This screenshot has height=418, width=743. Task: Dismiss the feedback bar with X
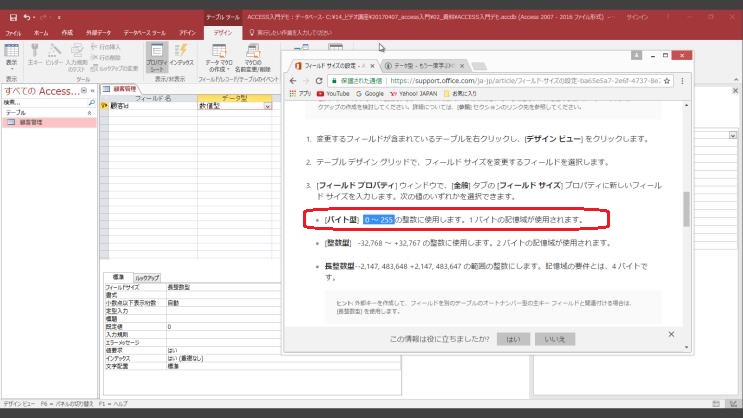[x=671, y=334]
